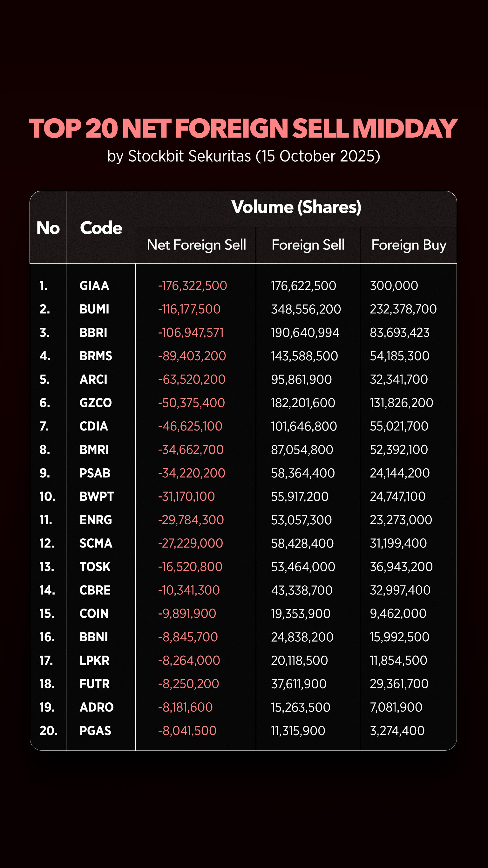Click the title Top 20 Net Foreign Sell Midday

tap(243, 128)
